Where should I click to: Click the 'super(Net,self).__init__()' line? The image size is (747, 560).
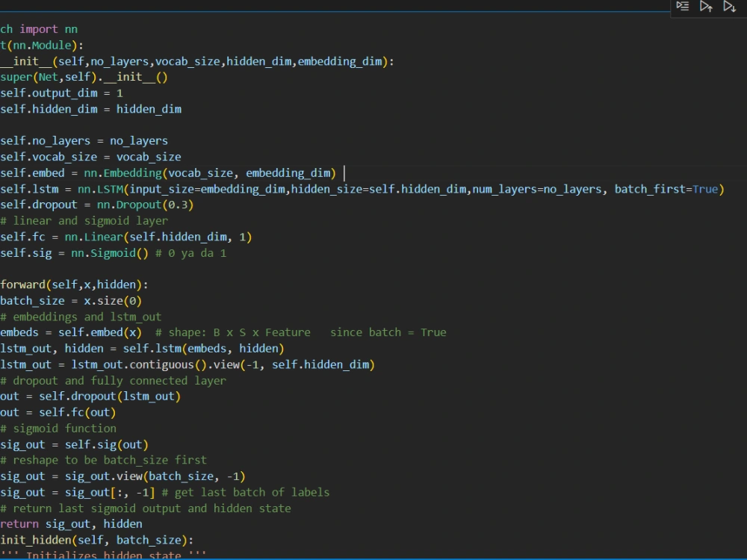click(x=84, y=77)
